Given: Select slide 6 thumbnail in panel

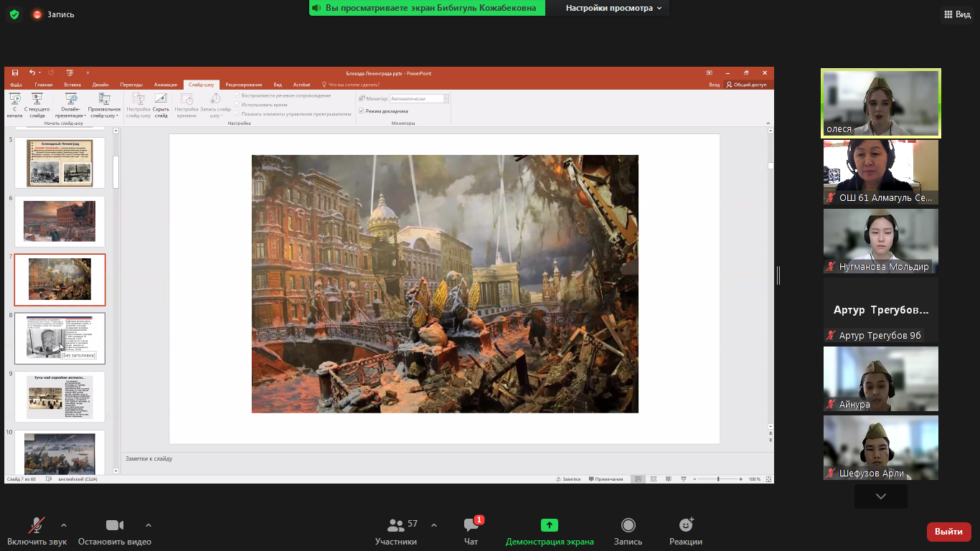Looking at the screenshot, I should click(60, 221).
